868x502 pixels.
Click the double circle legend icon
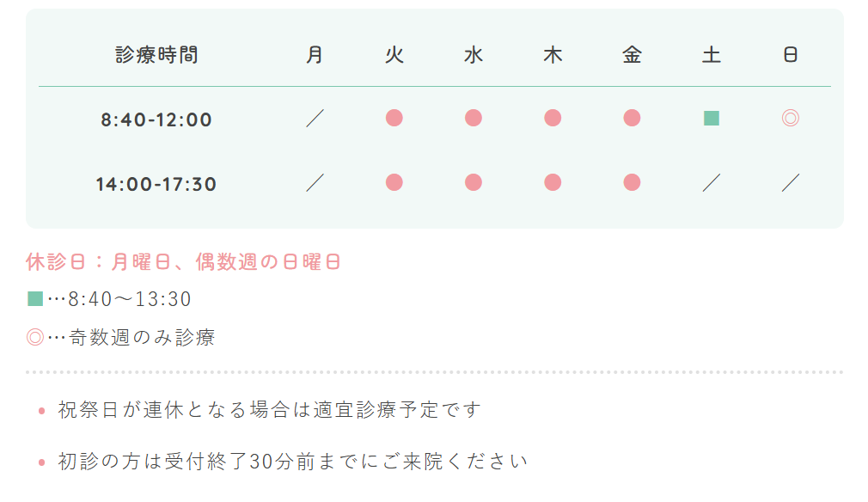pos(35,337)
